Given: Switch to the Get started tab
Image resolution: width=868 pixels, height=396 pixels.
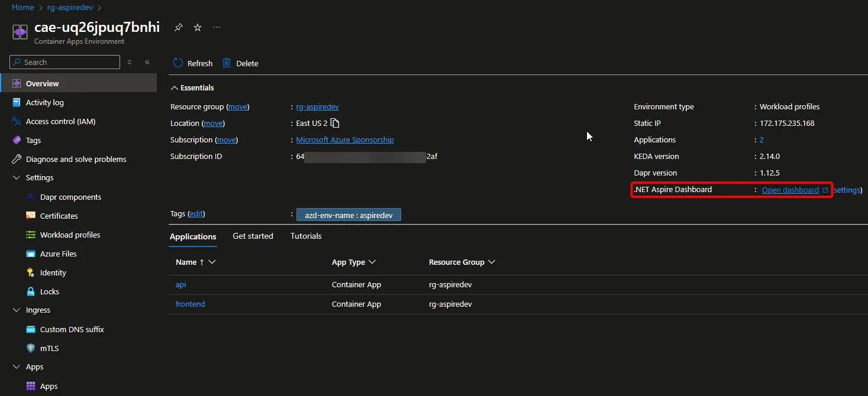Looking at the screenshot, I should (253, 236).
